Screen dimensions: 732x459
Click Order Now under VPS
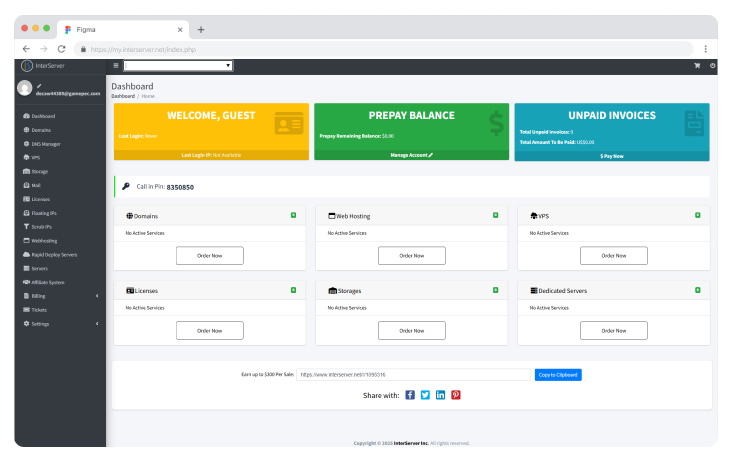tap(614, 256)
